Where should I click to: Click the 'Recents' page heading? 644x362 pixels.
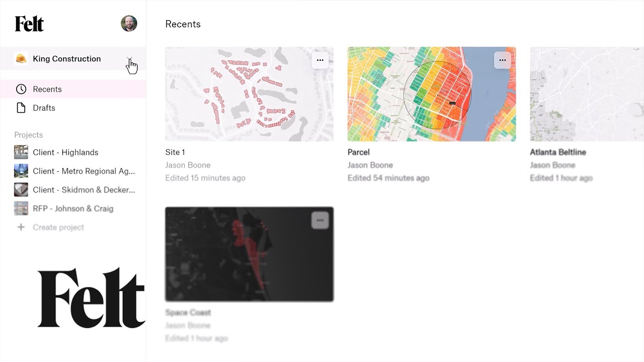(x=183, y=24)
